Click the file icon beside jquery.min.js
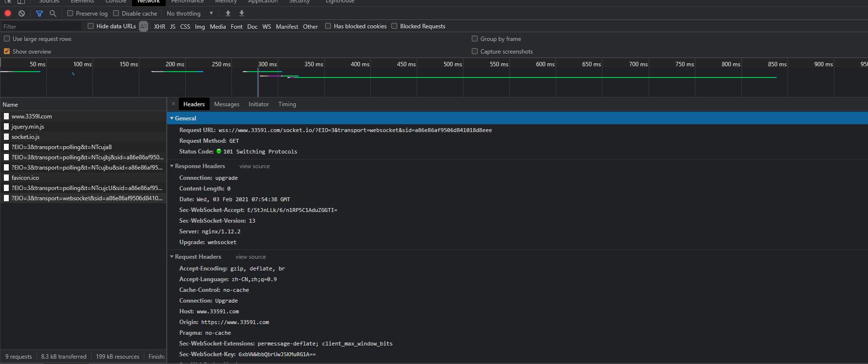 [x=6, y=127]
